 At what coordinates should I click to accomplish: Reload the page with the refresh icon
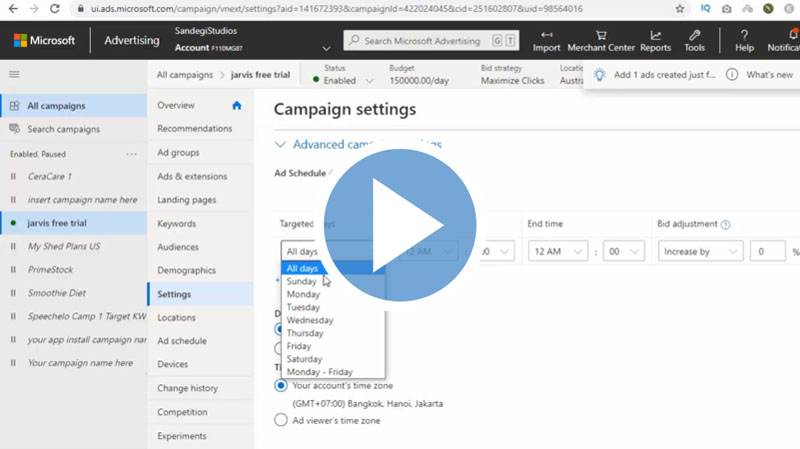54,9
